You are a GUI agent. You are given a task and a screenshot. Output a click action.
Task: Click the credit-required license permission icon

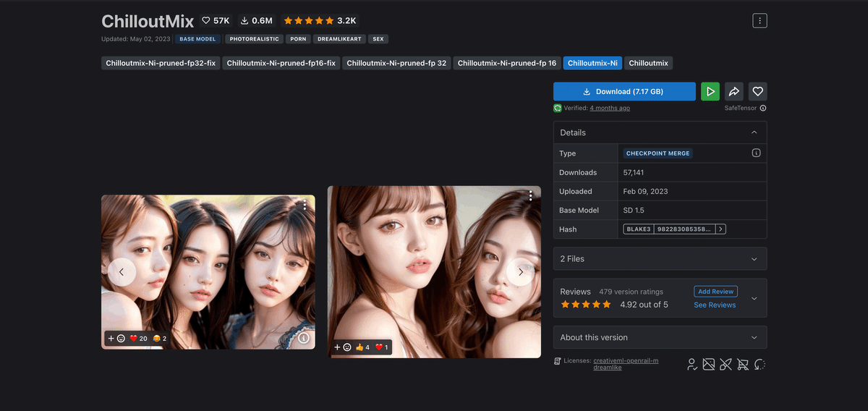(x=692, y=364)
